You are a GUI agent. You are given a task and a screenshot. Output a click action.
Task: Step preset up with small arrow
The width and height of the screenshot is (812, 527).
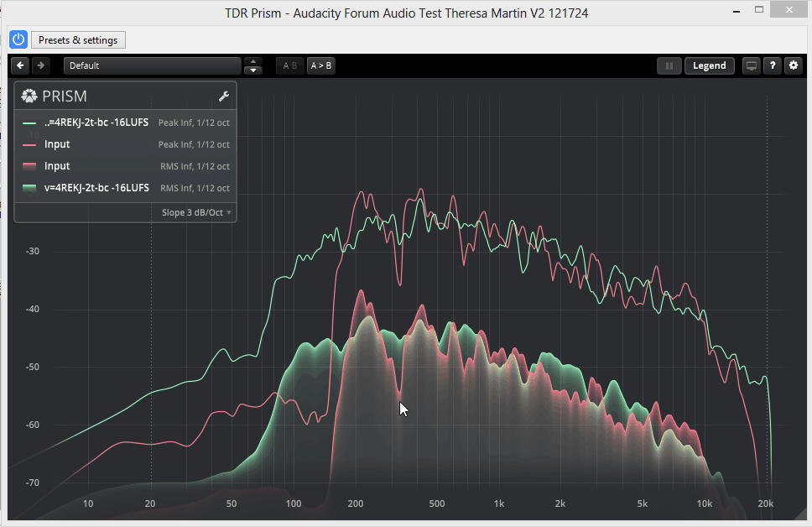[x=252, y=61]
